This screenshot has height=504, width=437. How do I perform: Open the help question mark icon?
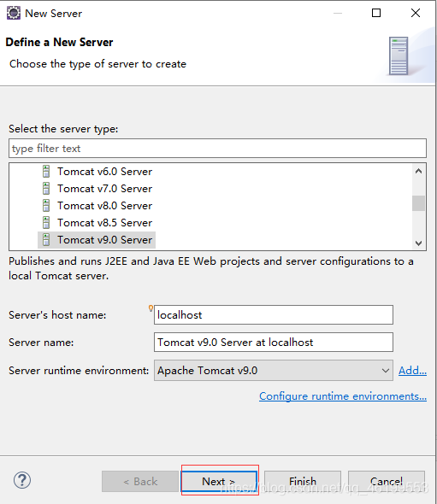pyautogui.click(x=22, y=480)
